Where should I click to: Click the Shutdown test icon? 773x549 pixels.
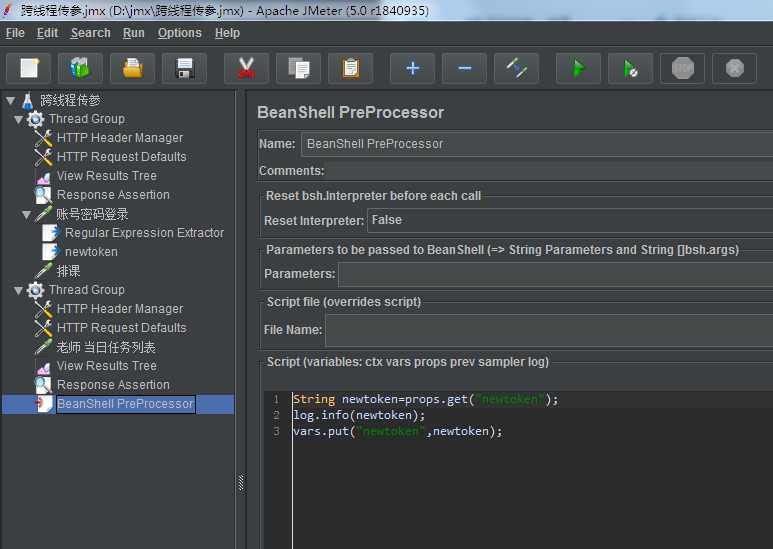(734, 68)
